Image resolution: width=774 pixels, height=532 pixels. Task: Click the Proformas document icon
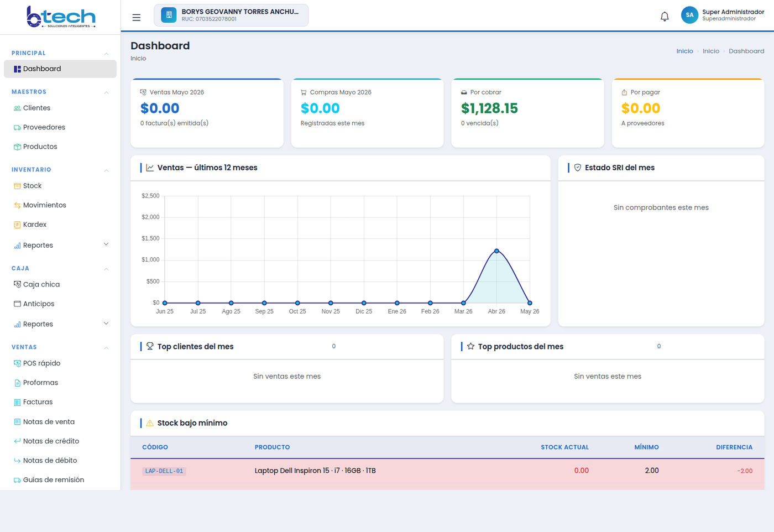coord(17,383)
